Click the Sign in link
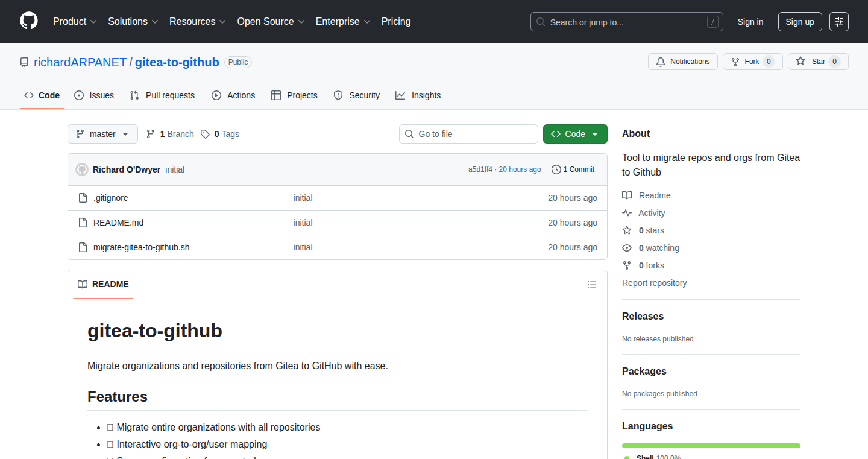The height and width of the screenshot is (459, 868). (x=750, y=22)
